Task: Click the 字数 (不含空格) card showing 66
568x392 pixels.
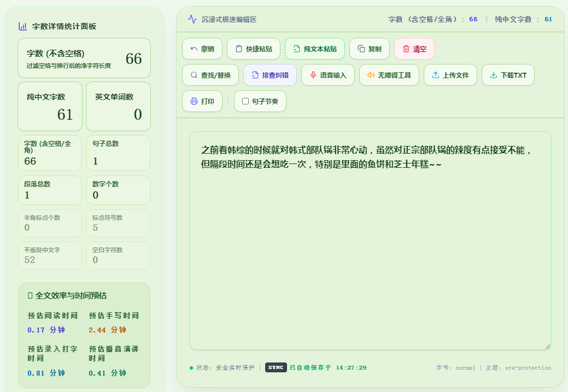Action: pyautogui.click(x=84, y=58)
